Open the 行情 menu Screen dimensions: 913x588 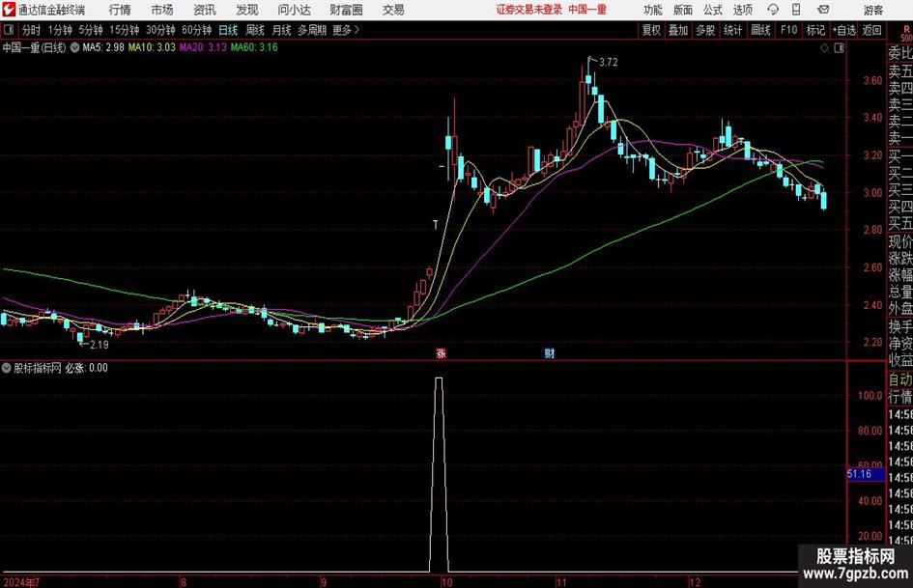[x=120, y=10]
